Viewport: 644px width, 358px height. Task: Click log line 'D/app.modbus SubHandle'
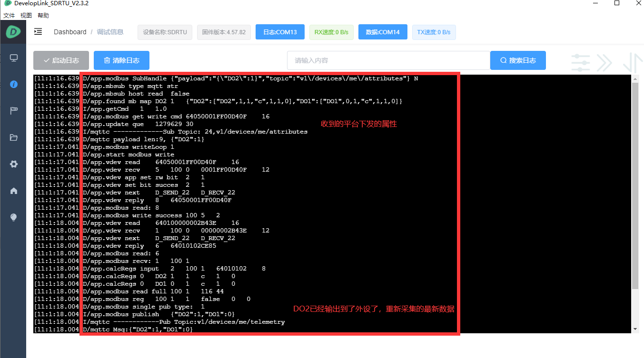[226, 78]
